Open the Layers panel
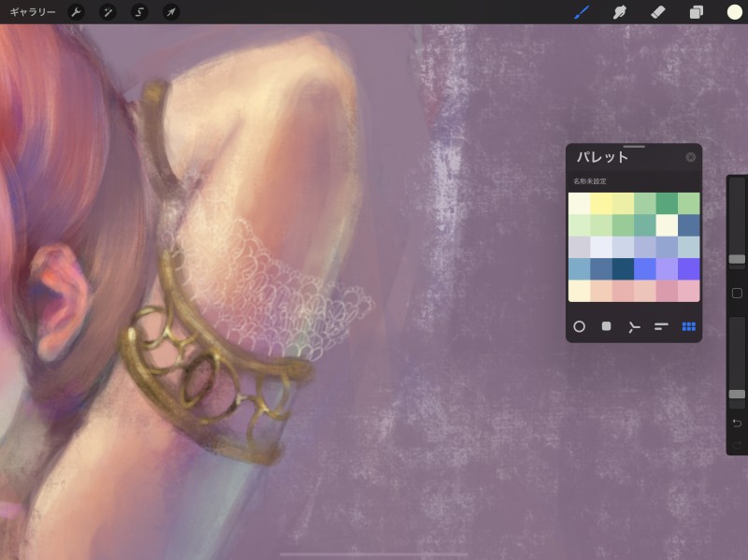The image size is (748, 560). 697,12
